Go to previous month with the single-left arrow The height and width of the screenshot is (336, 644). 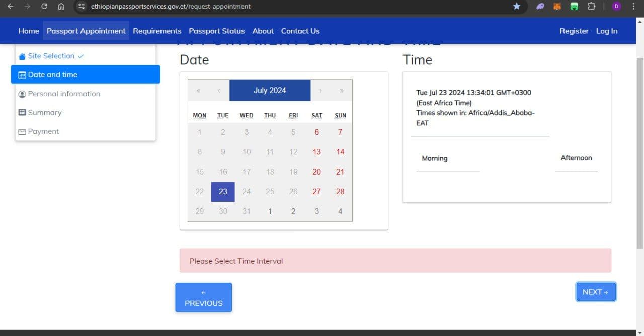[x=219, y=91]
